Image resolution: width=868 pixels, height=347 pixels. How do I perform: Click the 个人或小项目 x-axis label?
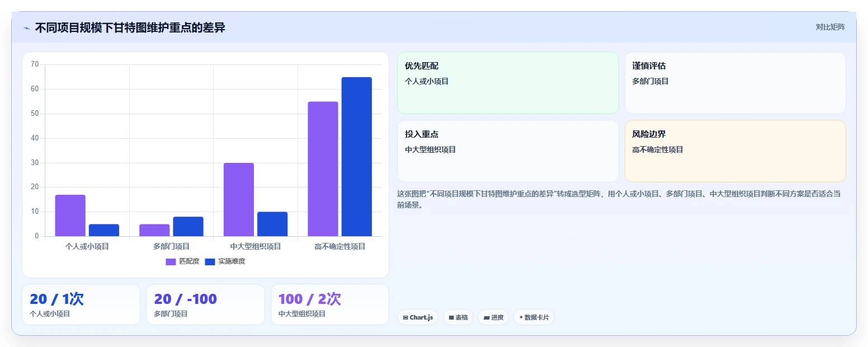point(87,246)
